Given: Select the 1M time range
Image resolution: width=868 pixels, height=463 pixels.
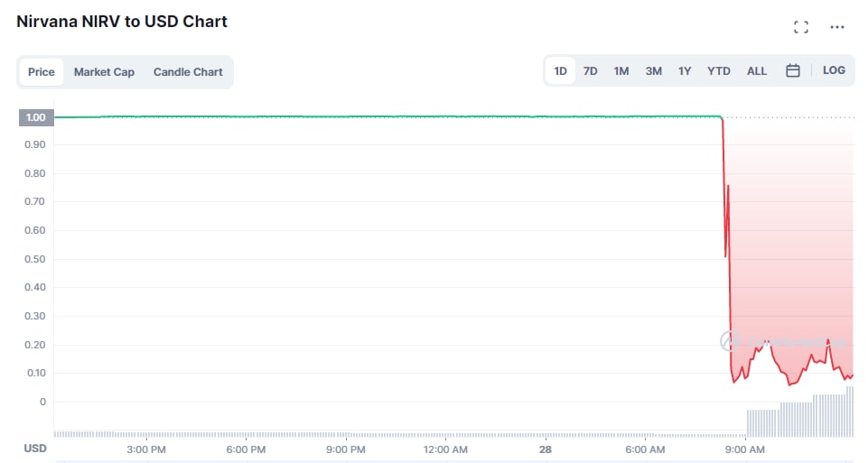Looking at the screenshot, I should [621, 70].
